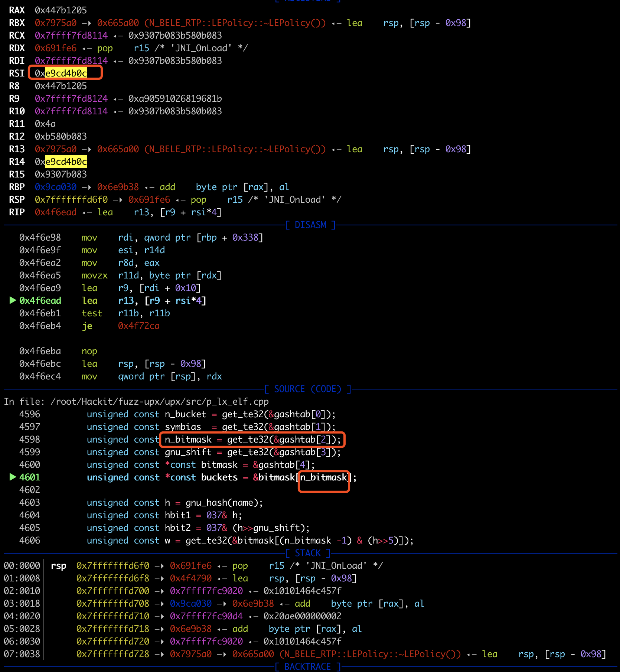Select disassembly address 0x4f6e9f
The image size is (620, 672).
click(x=40, y=250)
